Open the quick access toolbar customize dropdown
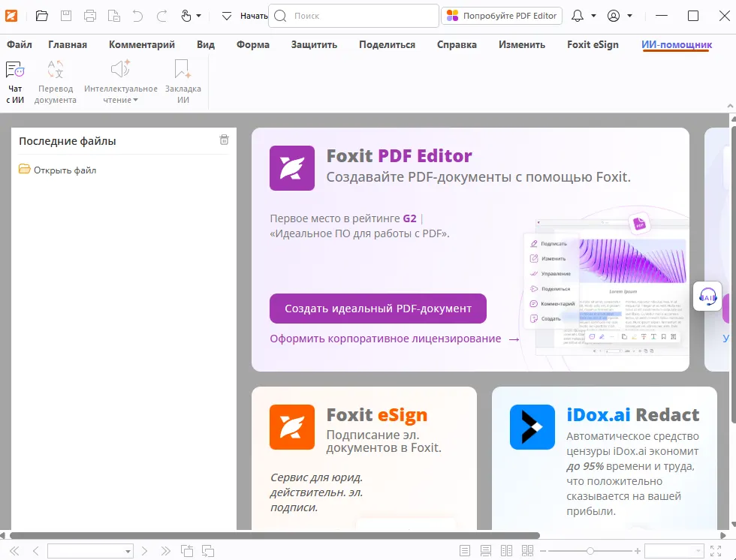The width and height of the screenshot is (736, 560). 227,16
